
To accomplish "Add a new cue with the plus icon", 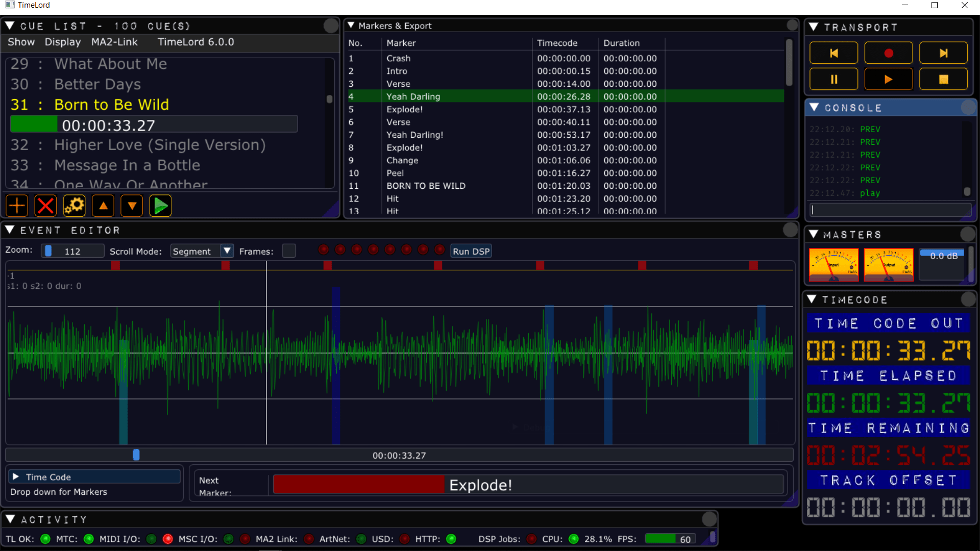I will click(17, 206).
